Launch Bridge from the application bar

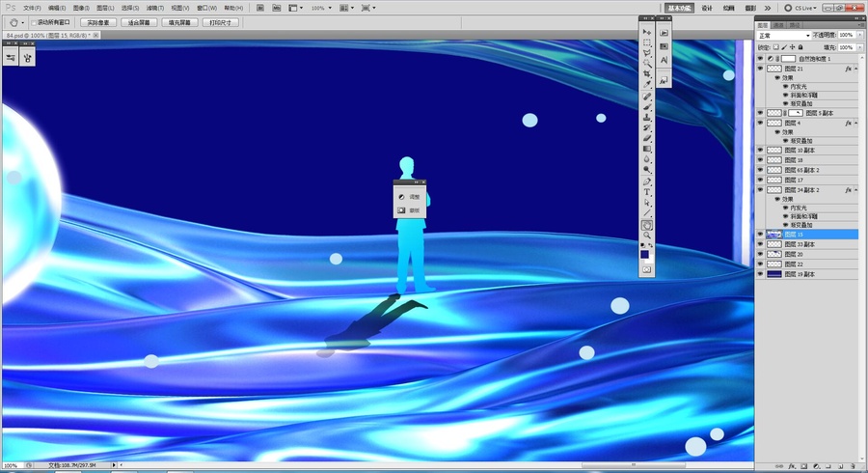260,8
